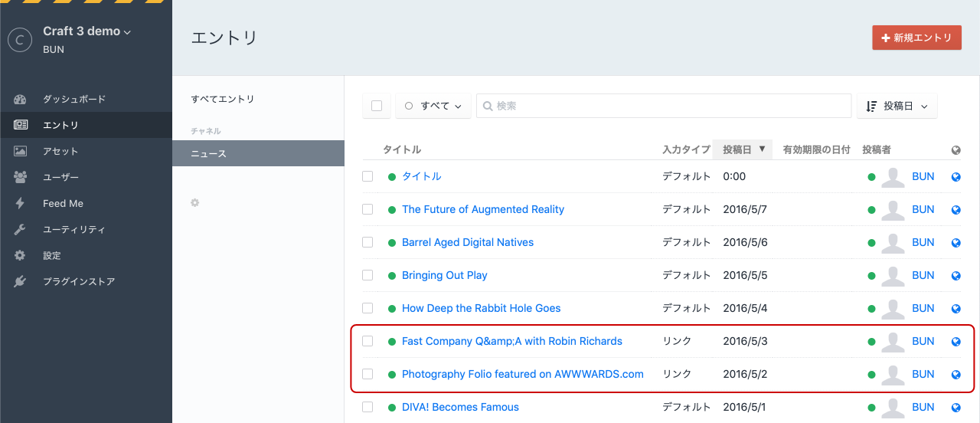Click the Dashboard gauge icon in sidebar

[x=21, y=100]
